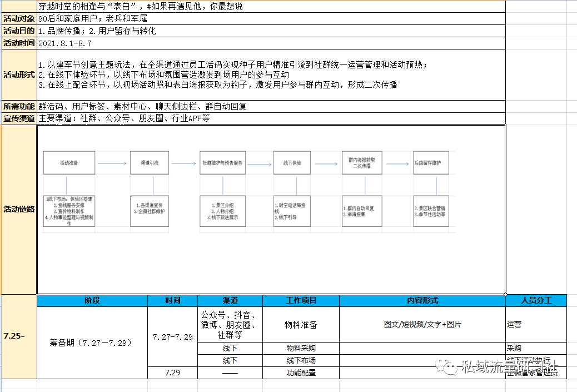The height and width of the screenshot is (392, 577).
Task: Click the date cell '2021.8.1-8.7'
Action: tap(271, 43)
